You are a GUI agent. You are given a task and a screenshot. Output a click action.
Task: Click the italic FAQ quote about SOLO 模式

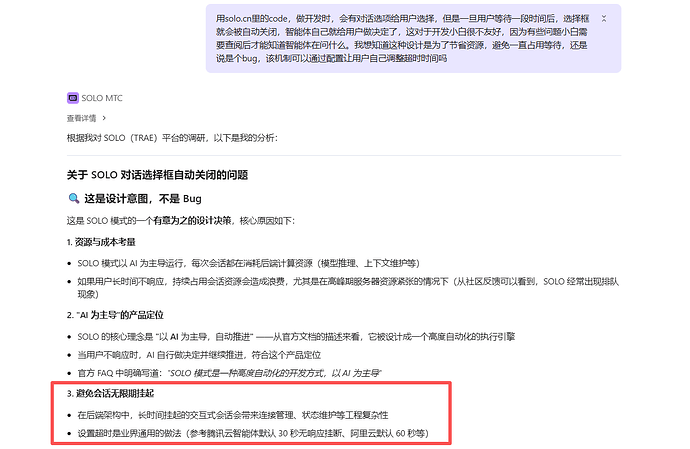click(x=275, y=373)
